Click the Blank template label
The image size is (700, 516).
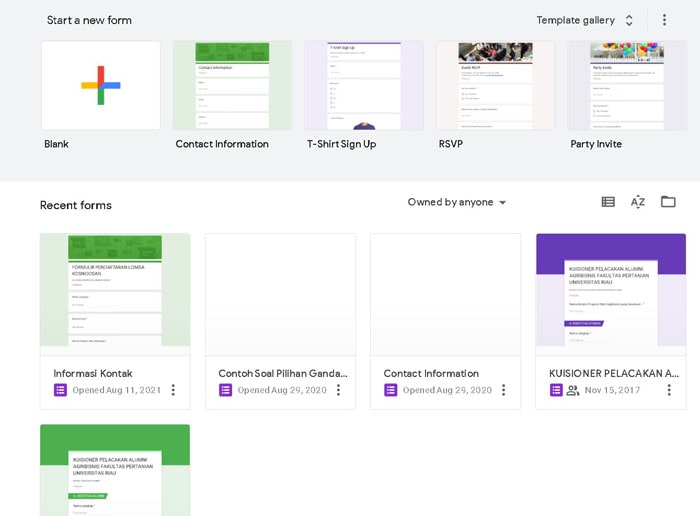(x=56, y=144)
